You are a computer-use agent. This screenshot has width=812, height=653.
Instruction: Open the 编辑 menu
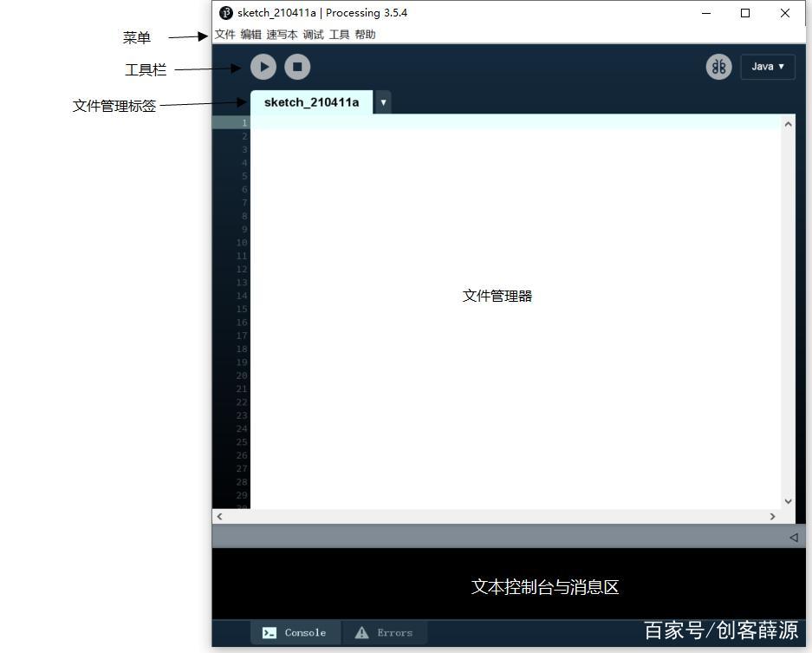251,35
